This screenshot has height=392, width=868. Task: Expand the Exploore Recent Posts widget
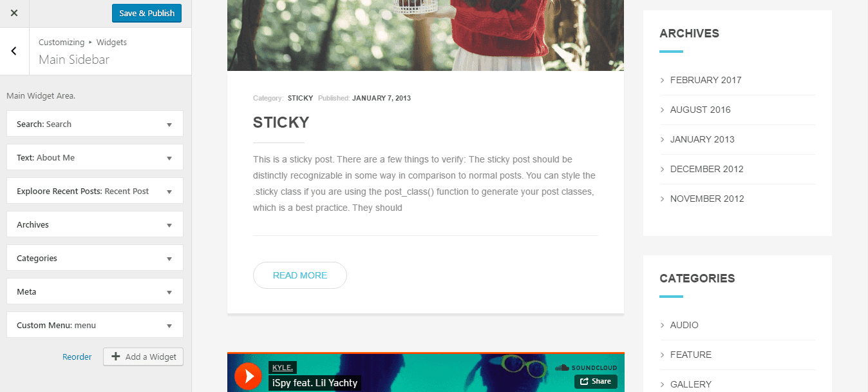pos(95,191)
